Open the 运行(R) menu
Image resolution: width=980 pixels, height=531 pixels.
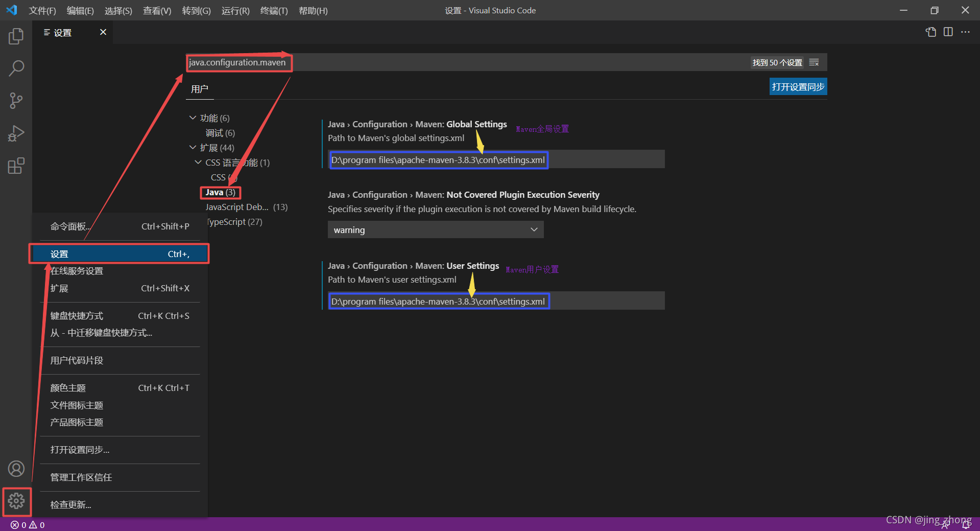(x=235, y=11)
